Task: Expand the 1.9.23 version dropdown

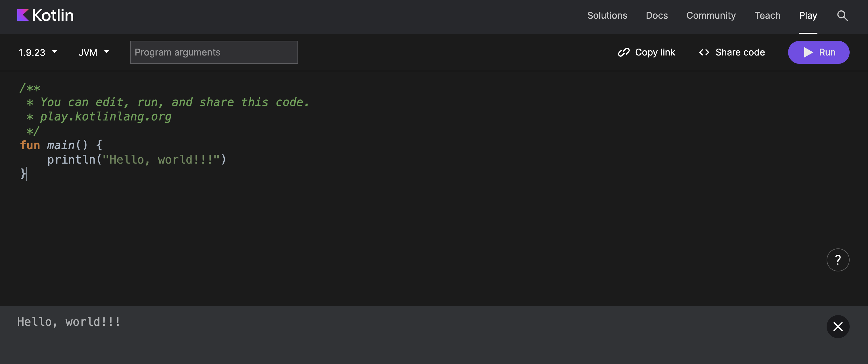Action: point(37,52)
